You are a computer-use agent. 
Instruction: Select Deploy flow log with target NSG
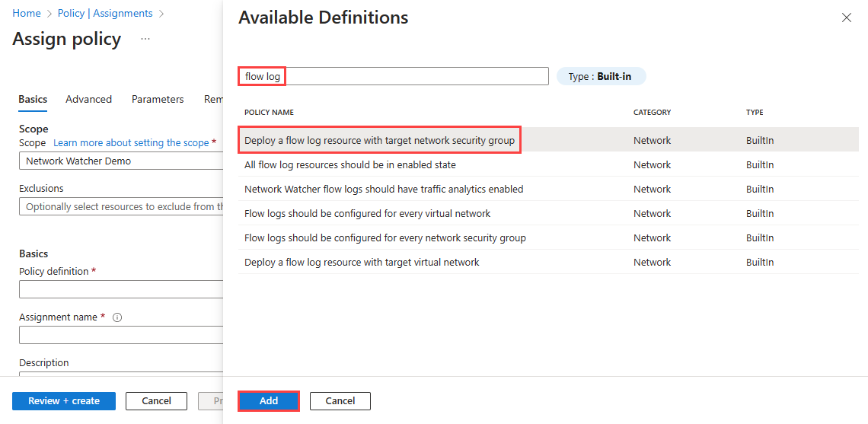click(379, 140)
